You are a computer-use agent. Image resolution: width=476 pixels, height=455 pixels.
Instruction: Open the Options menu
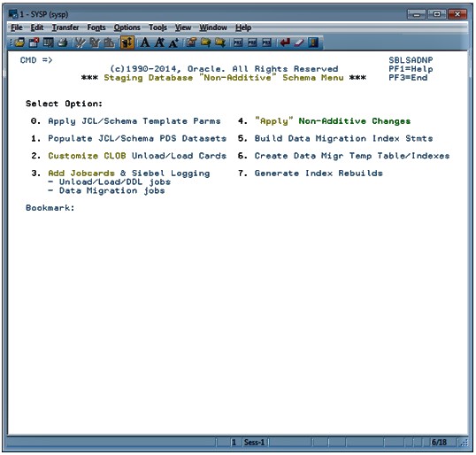point(127,27)
